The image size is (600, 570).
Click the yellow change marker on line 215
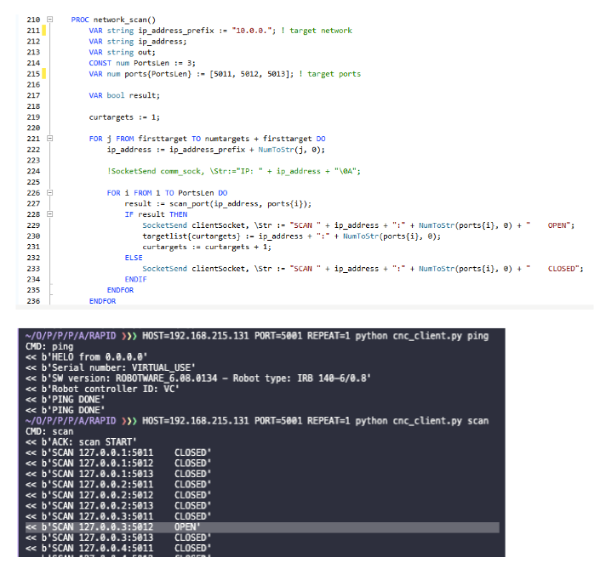[x=46, y=74]
